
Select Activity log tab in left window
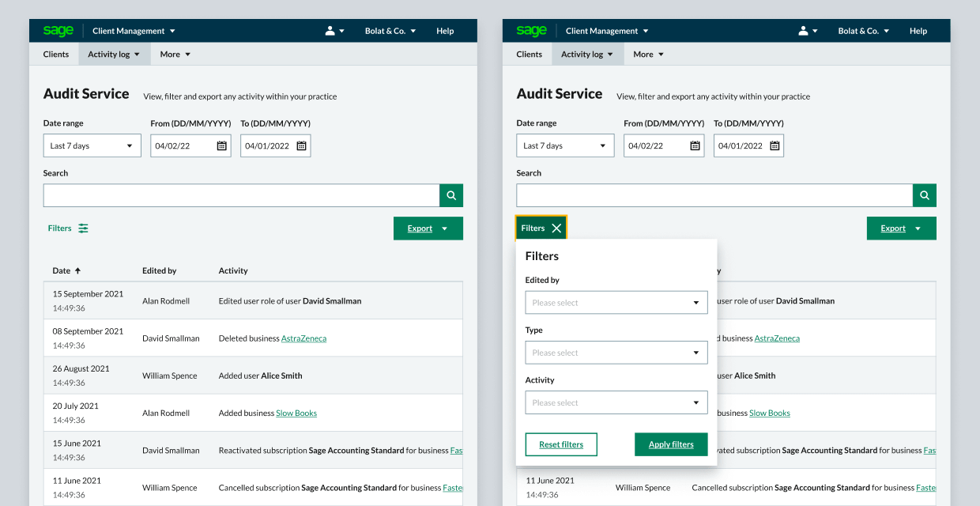[114, 54]
